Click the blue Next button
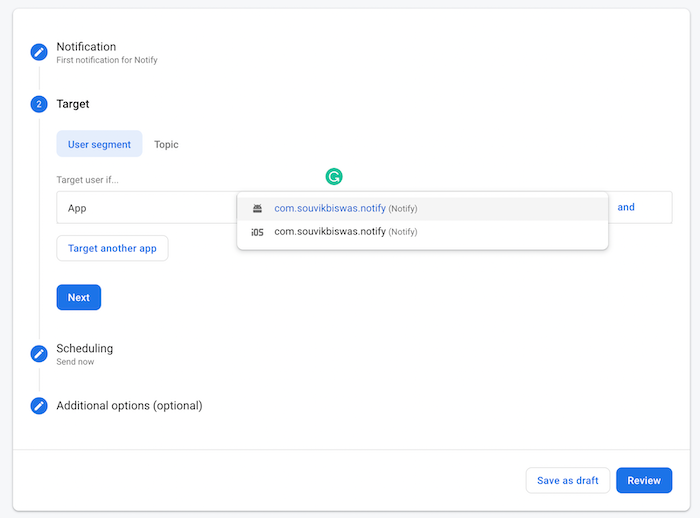This screenshot has width=700, height=518. [x=78, y=297]
